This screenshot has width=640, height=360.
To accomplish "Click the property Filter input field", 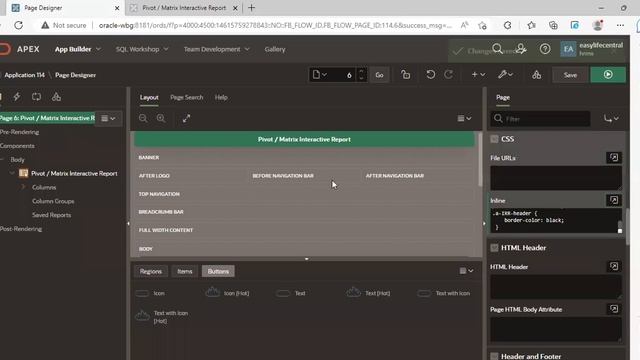I will point(541,118).
